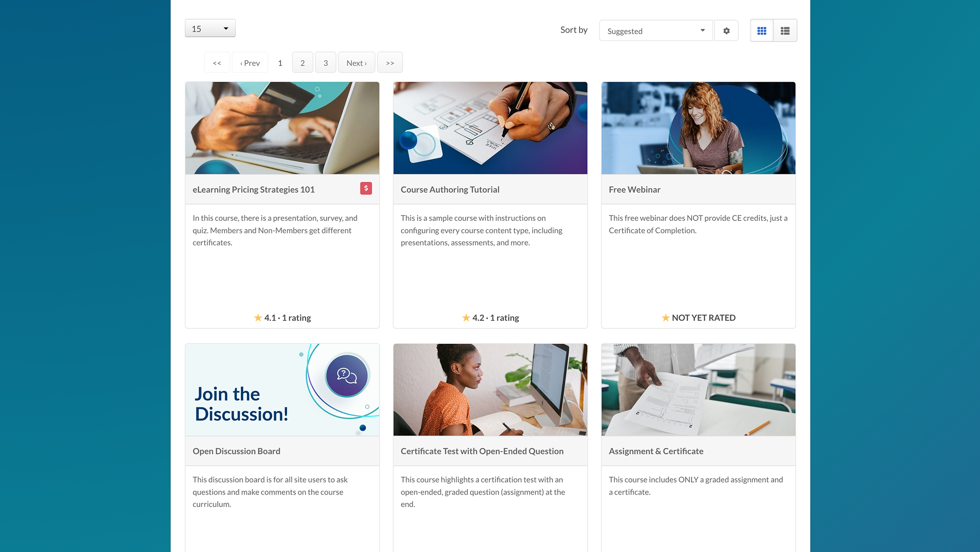Open the Free Webinar course title
Screen dimensions: 980x552
click(x=634, y=190)
